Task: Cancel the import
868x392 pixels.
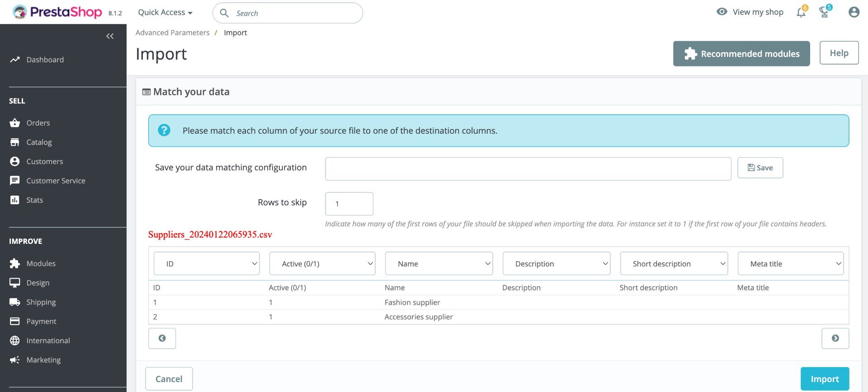Action: click(x=169, y=379)
